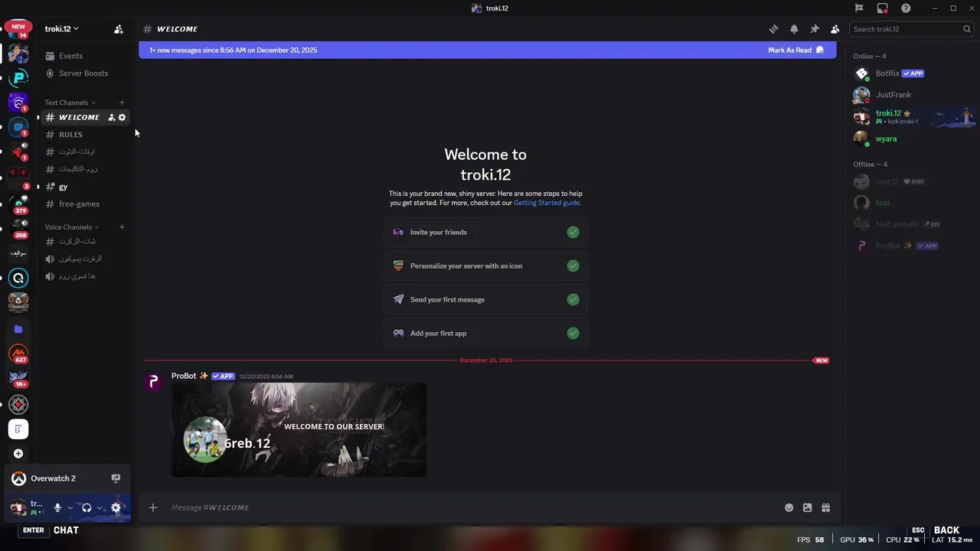Image resolution: width=980 pixels, height=551 pixels.
Task: Toggle Add your first app checkmark
Action: tap(573, 333)
